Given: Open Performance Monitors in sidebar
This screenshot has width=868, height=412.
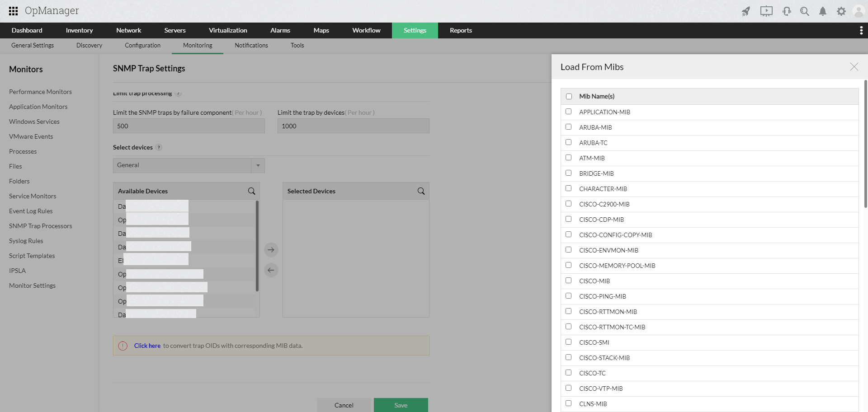Looking at the screenshot, I should (40, 92).
